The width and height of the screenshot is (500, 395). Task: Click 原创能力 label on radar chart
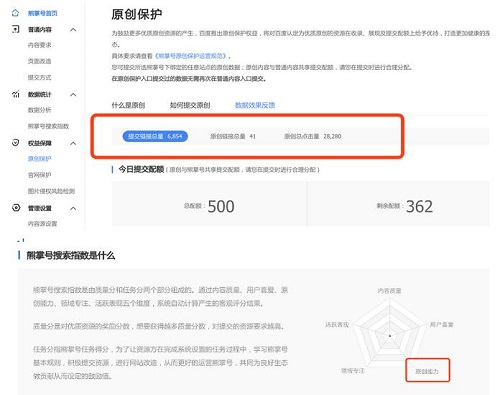427,371
